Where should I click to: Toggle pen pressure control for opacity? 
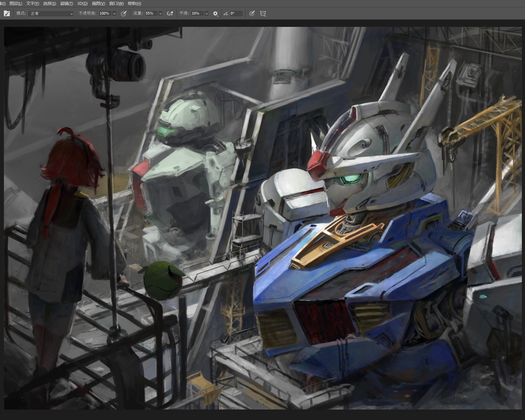[124, 13]
